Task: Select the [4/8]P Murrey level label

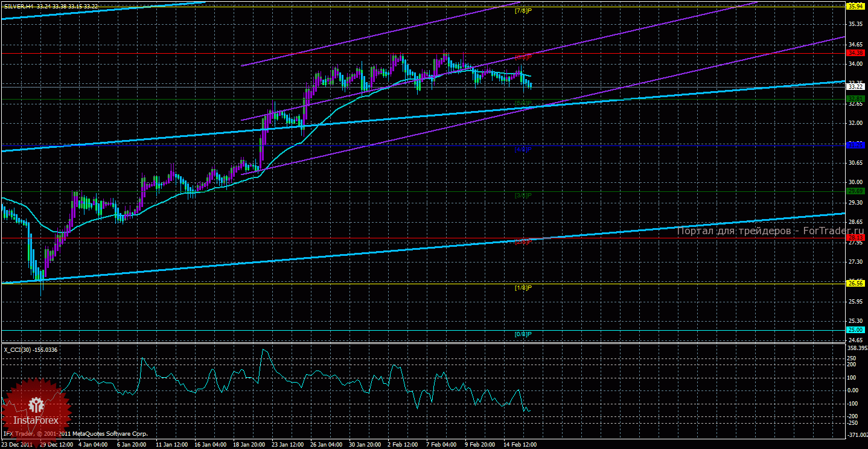Action: [x=523, y=149]
